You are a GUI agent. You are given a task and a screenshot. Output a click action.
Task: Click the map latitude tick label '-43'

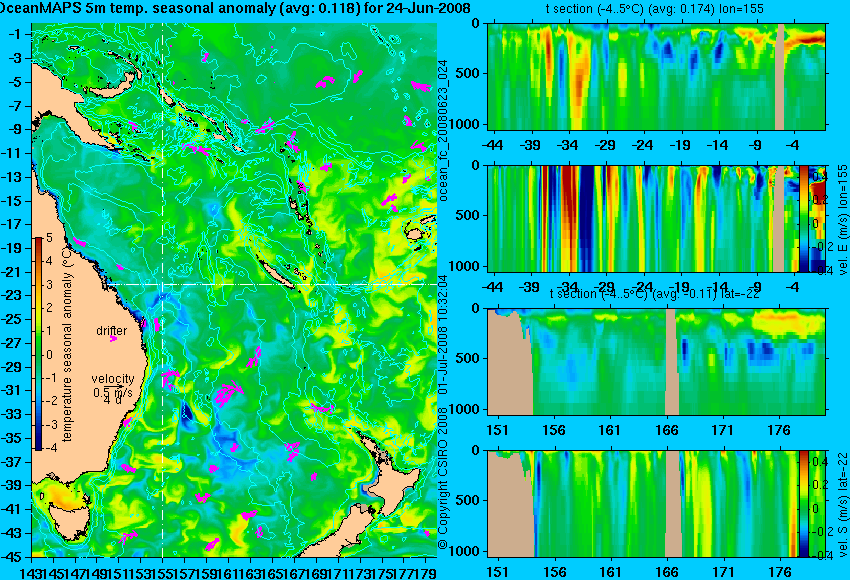12,533
